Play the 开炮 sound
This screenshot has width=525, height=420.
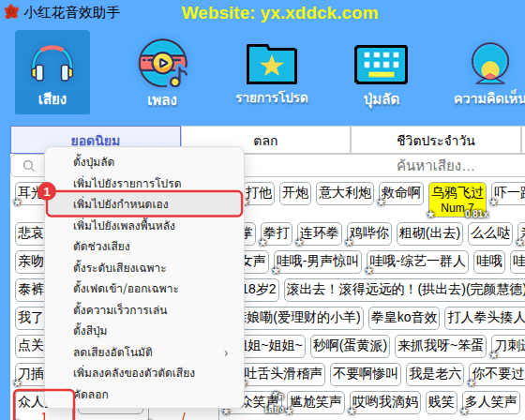[295, 193]
